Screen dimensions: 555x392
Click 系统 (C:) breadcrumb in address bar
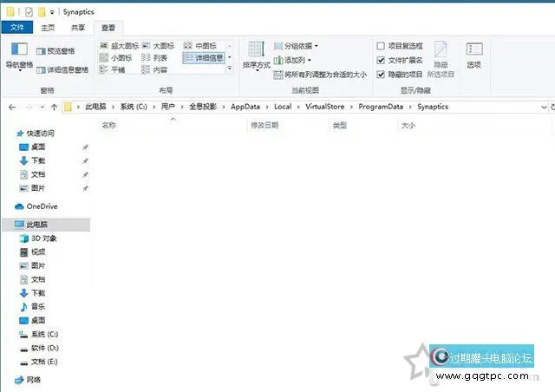134,107
